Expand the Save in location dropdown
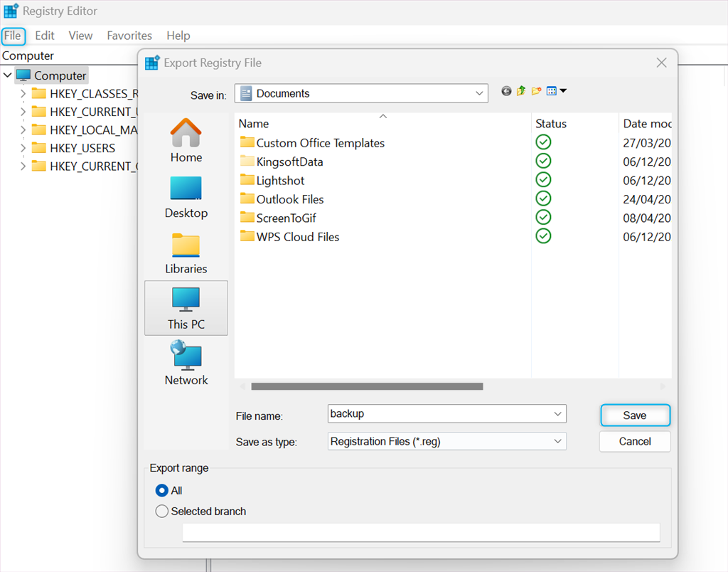 tap(479, 93)
